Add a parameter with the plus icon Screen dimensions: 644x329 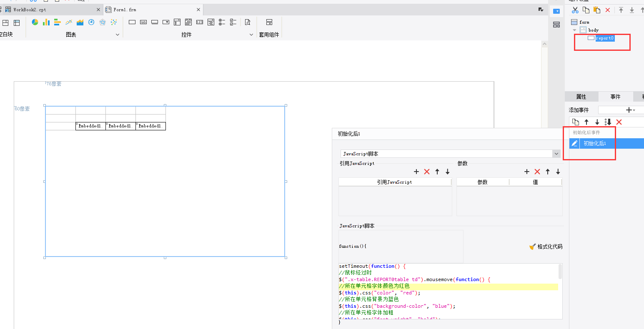(x=527, y=172)
